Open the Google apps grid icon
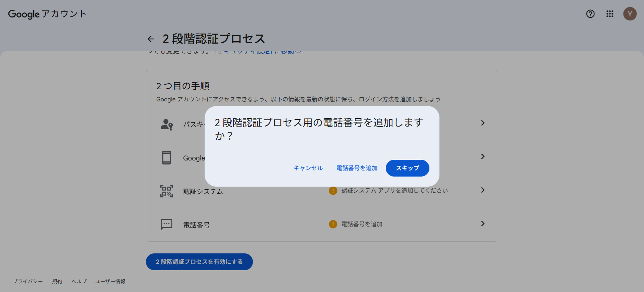The image size is (644, 292). coord(610,14)
